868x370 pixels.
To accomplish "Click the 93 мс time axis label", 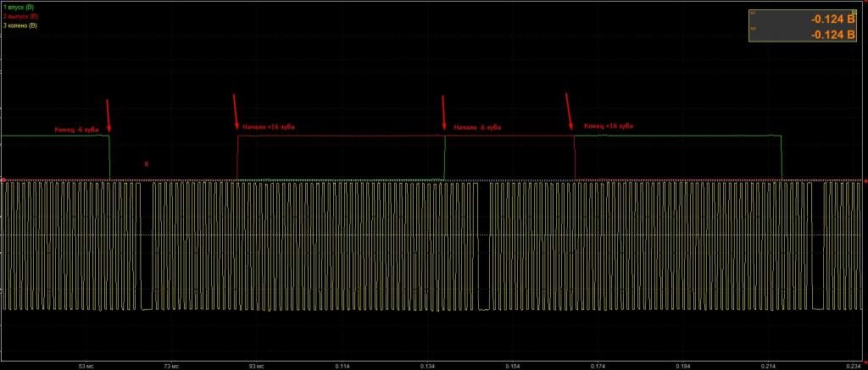I will (x=256, y=366).
